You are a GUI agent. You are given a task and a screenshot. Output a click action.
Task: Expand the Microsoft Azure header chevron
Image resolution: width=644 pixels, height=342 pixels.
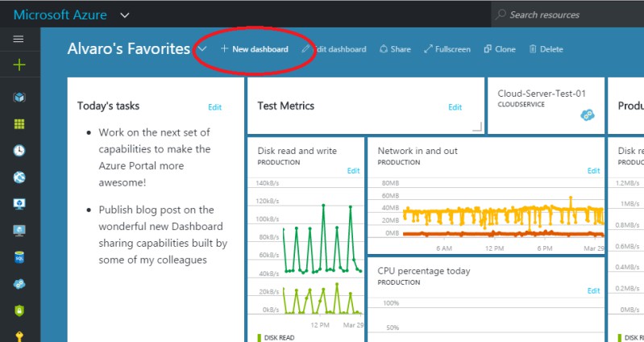point(124,15)
